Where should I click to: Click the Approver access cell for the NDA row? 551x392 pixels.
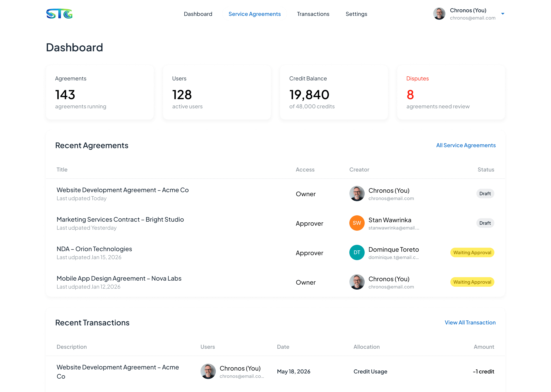309,253
